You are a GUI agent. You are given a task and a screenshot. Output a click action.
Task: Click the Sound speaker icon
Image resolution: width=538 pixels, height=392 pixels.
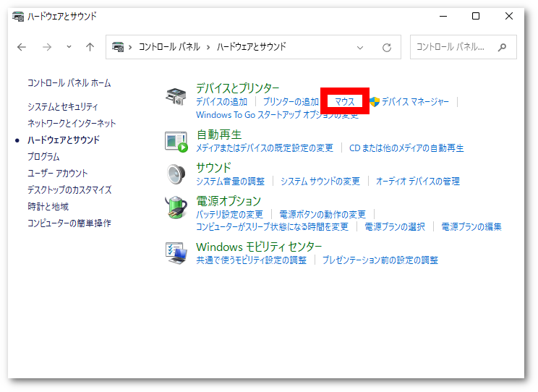coord(176,174)
